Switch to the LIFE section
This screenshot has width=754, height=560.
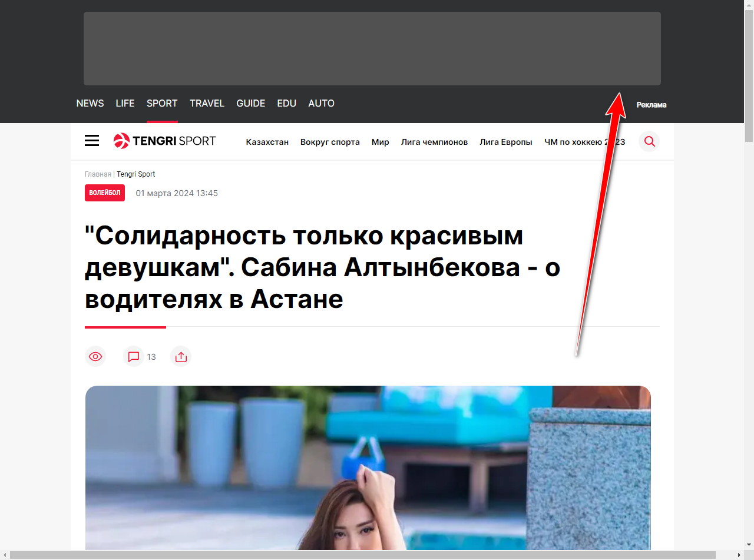coord(125,104)
